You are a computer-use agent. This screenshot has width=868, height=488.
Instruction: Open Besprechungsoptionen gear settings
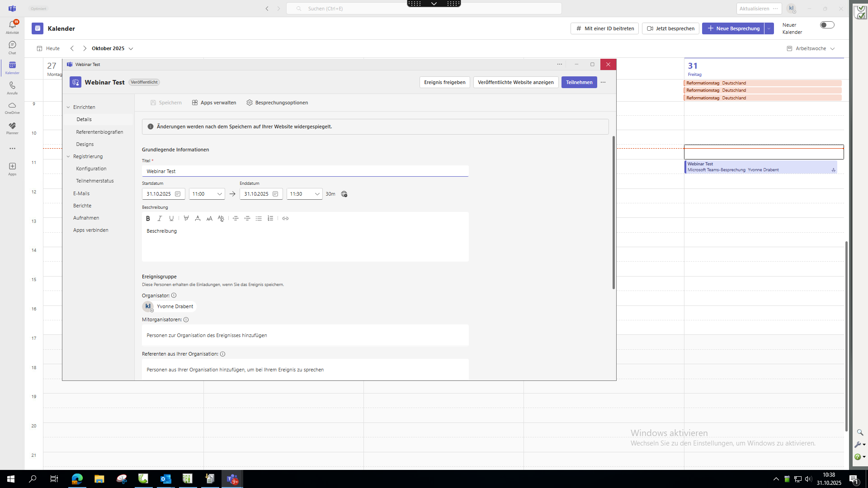tap(277, 103)
